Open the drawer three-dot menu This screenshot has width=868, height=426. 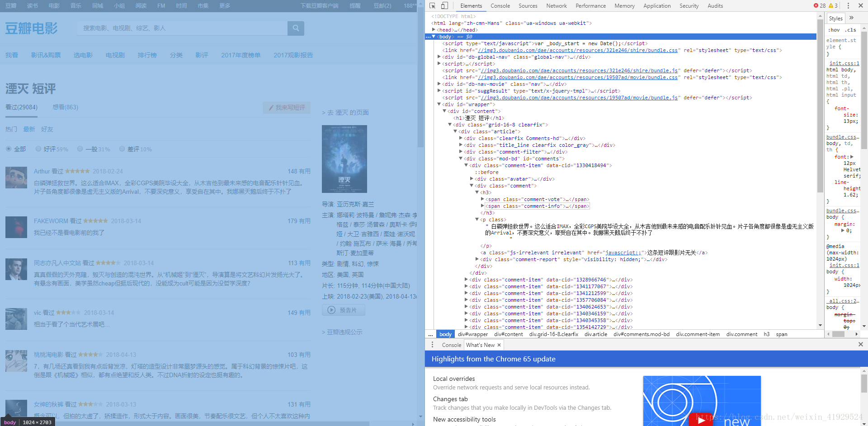click(x=432, y=345)
